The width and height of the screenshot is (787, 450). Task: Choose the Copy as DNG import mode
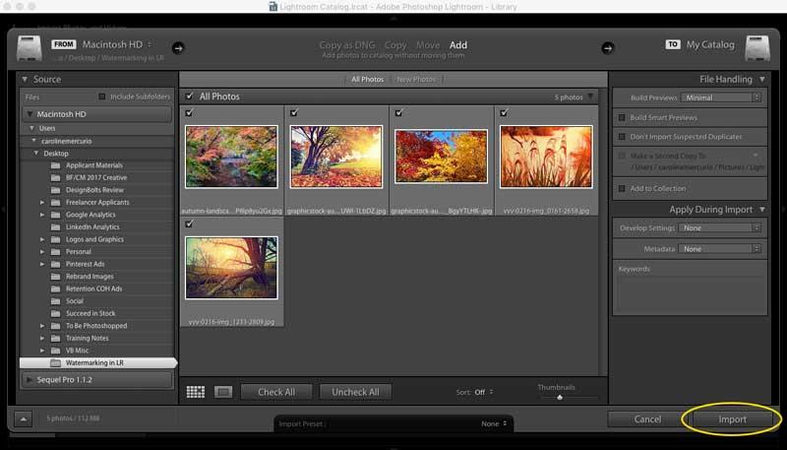click(x=347, y=45)
